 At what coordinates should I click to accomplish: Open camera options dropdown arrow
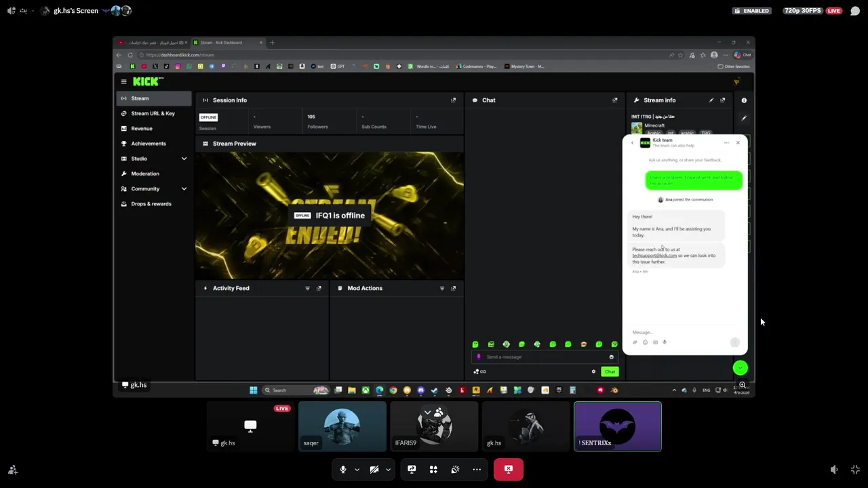point(388,469)
